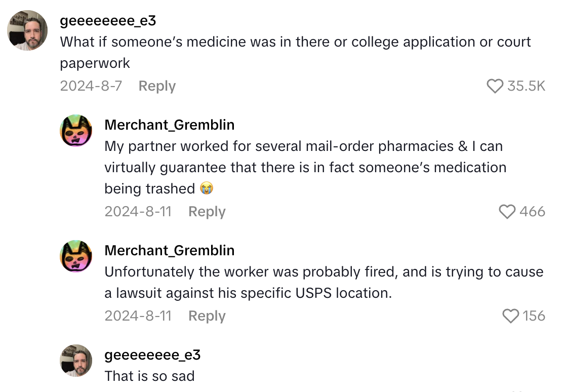Viewport: 565px width, 392px height.
Task: Click Merchant_Gremblin's avatar on the USPS reply
Action: (76, 256)
